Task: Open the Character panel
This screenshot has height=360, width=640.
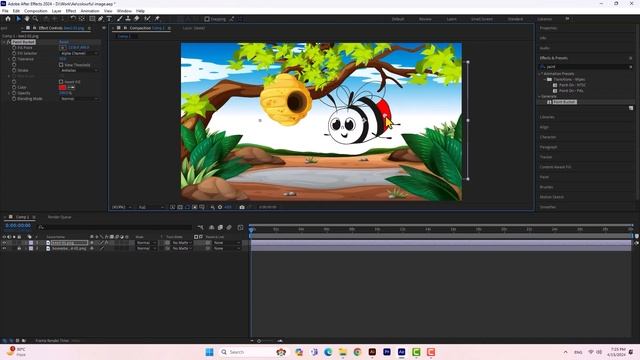Action: (x=548, y=137)
